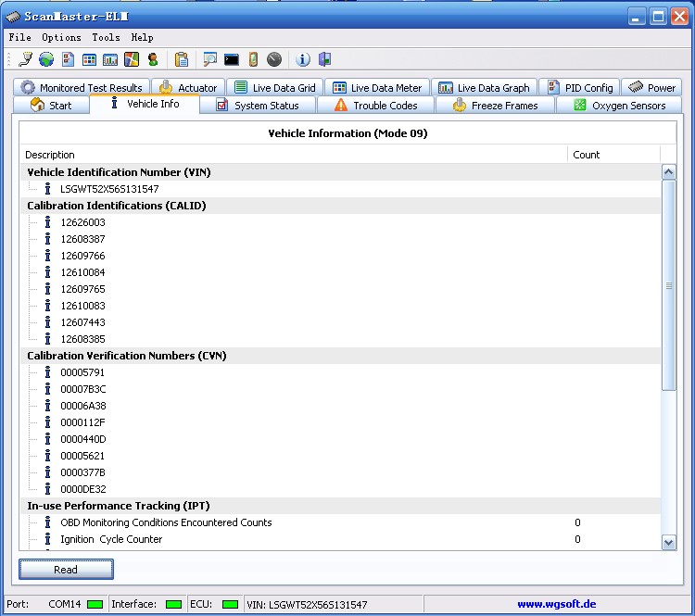The image size is (695, 616).
Task: Click the exit door toolbar icon
Action: [x=325, y=59]
